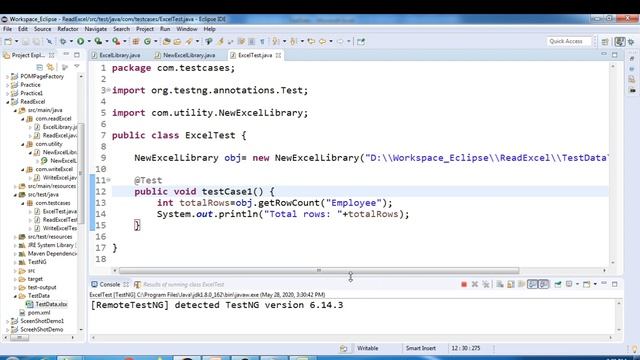This screenshot has height=360, width=640.
Task: Click the "Writable" status bar entry
Action: (x=367, y=348)
